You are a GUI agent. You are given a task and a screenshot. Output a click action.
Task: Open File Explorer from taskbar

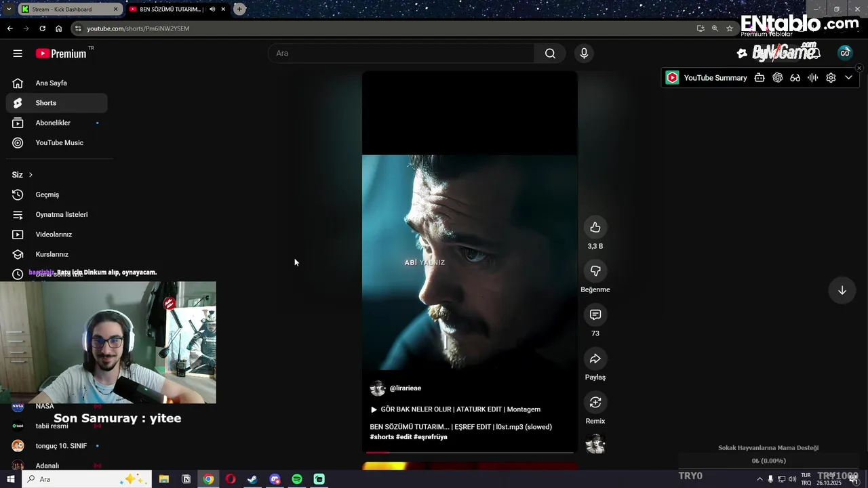tap(163, 479)
